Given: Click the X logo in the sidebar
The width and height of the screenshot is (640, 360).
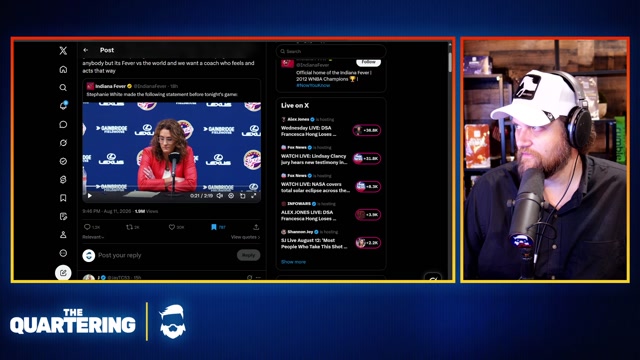Looking at the screenshot, I should 63,50.
